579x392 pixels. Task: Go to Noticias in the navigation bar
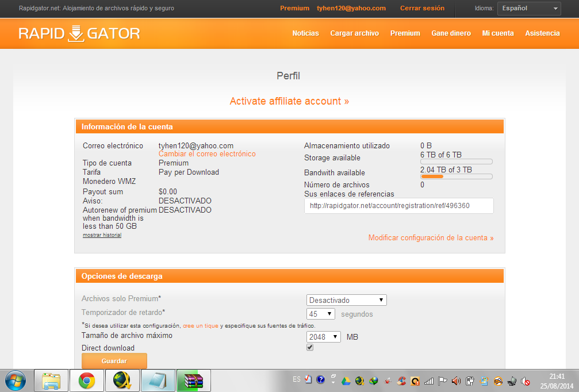[x=305, y=33]
